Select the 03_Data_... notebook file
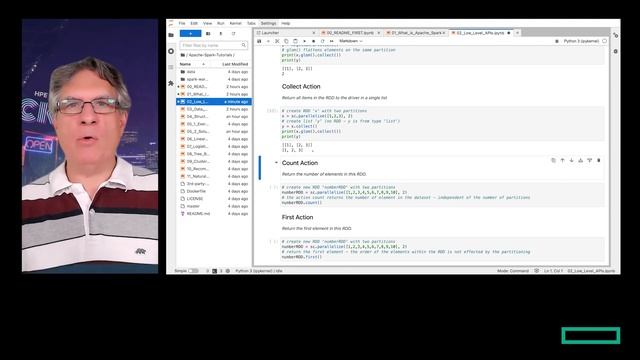The height and width of the screenshot is (360, 640). tap(214, 109)
